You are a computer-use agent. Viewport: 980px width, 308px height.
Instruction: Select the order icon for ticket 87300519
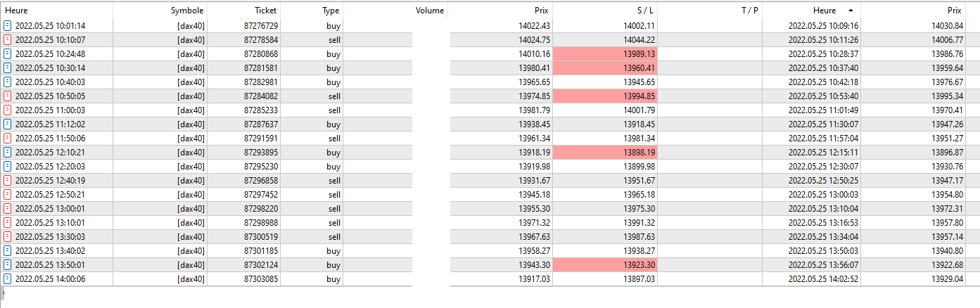pyautogui.click(x=8, y=236)
